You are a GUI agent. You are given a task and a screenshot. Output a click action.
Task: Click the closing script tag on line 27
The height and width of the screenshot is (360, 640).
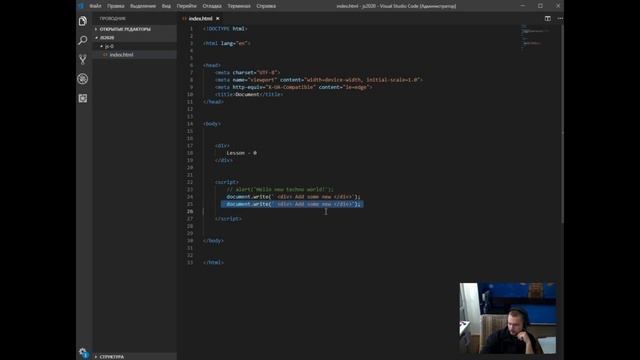click(x=228, y=219)
